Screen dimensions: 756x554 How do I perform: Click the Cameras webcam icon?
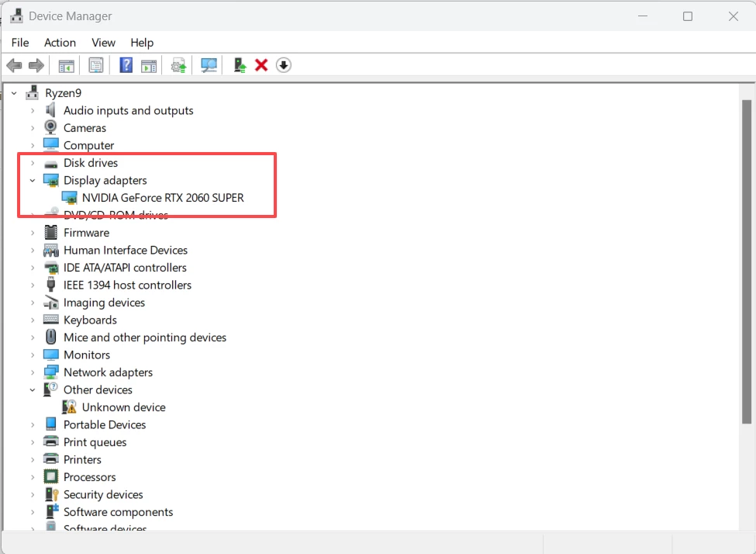(x=50, y=127)
